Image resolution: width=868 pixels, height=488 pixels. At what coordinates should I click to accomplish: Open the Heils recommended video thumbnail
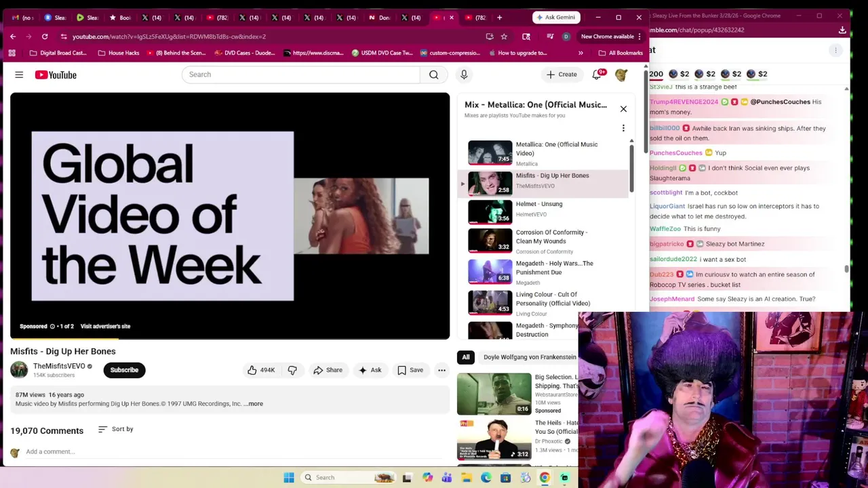(494, 439)
